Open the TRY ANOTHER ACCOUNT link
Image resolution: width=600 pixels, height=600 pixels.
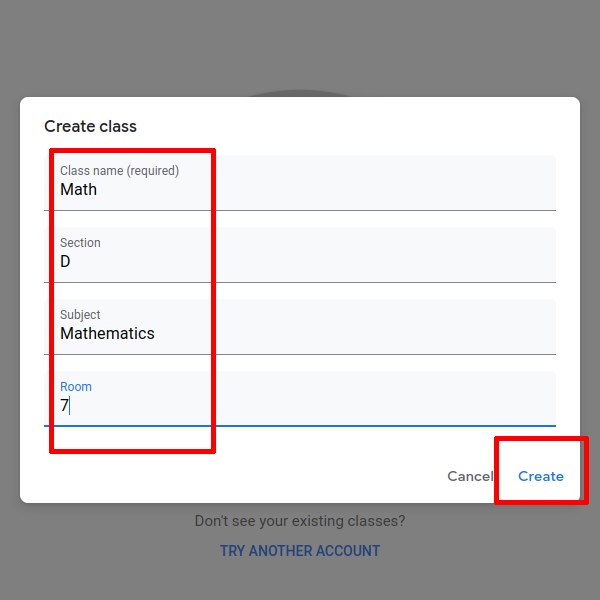[300, 551]
